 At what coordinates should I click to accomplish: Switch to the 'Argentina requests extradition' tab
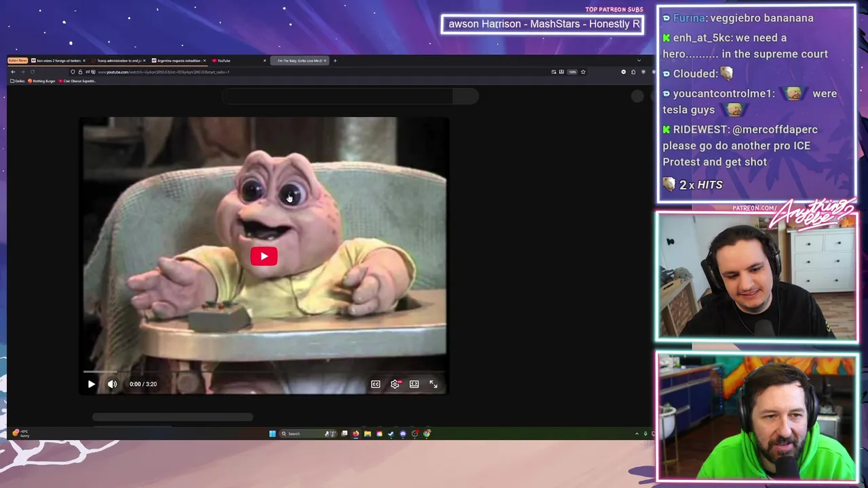[x=178, y=60]
